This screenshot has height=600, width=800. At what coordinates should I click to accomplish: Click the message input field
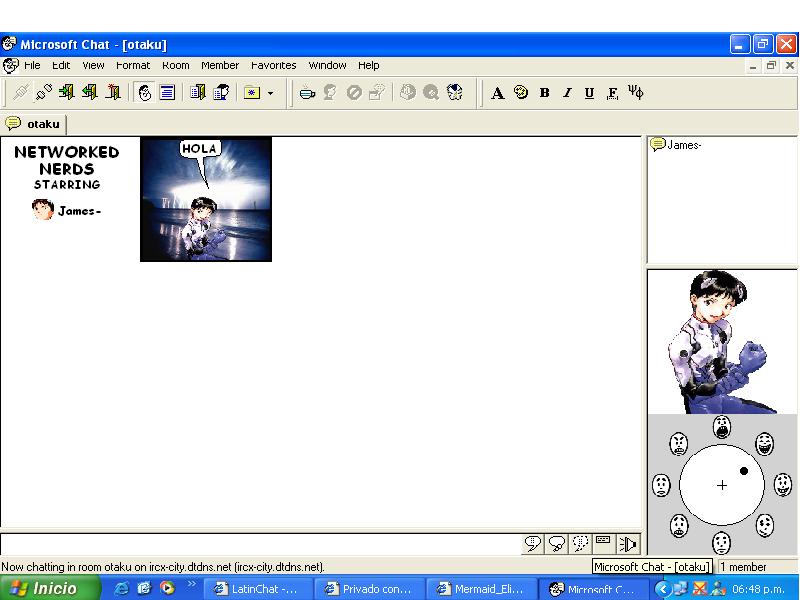[261, 544]
